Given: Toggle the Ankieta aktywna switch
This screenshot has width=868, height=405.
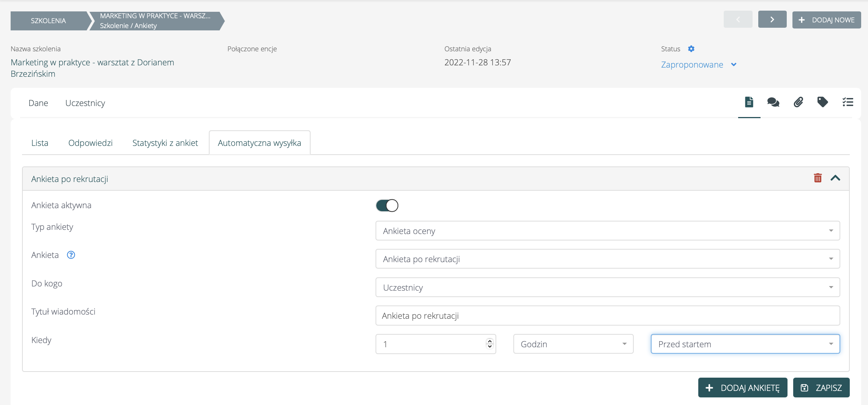Looking at the screenshot, I should 387,206.
